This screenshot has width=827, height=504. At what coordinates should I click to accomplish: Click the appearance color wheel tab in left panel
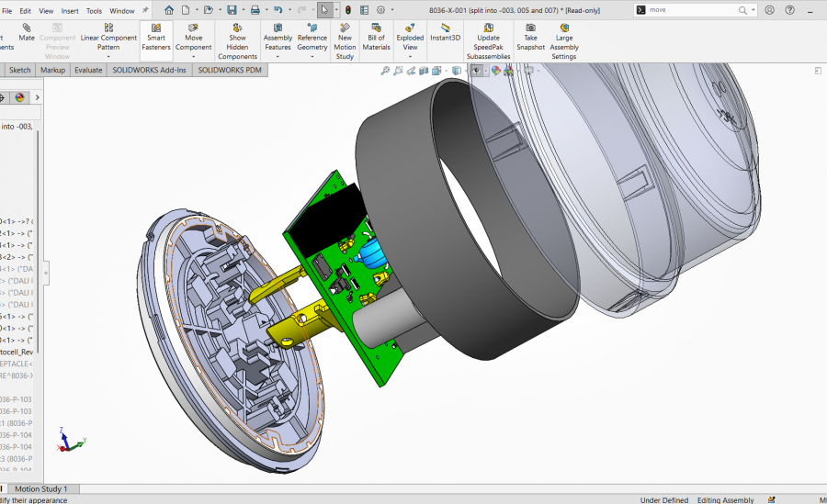(x=19, y=97)
